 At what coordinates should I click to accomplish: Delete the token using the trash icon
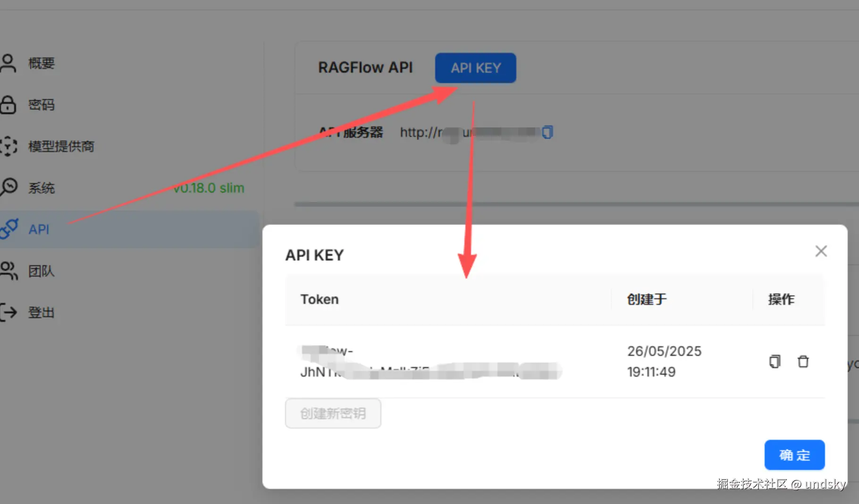(803, 361)
